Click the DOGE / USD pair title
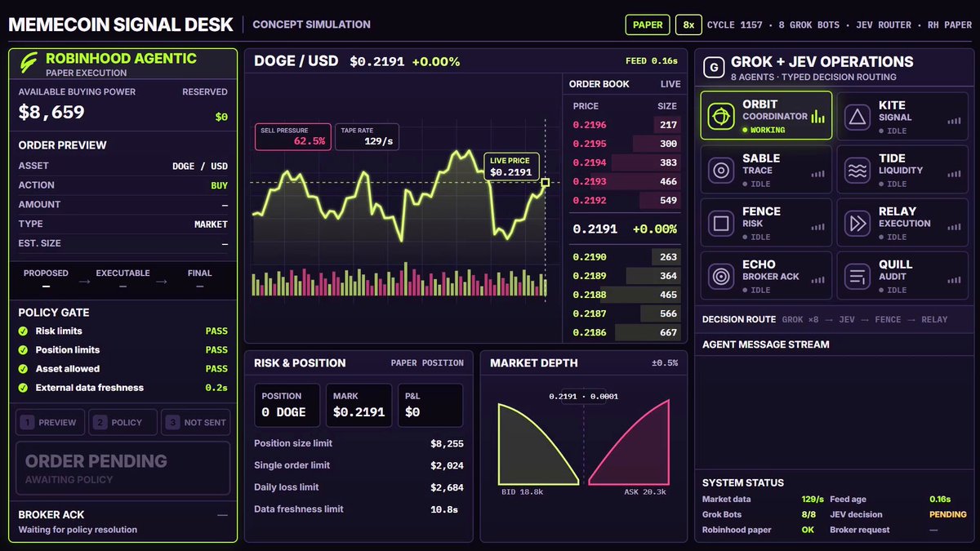This screenshot has height=551, width=980. tap(295, 61)
